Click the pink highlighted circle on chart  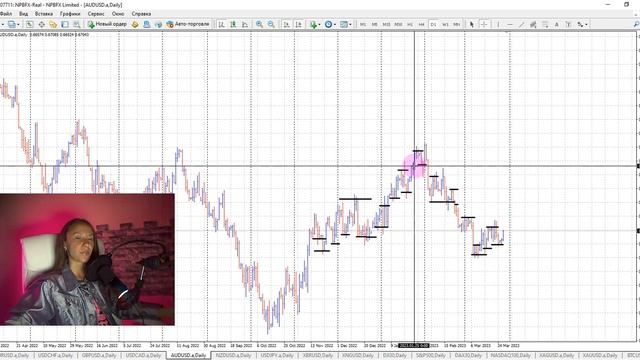point(414,166)
